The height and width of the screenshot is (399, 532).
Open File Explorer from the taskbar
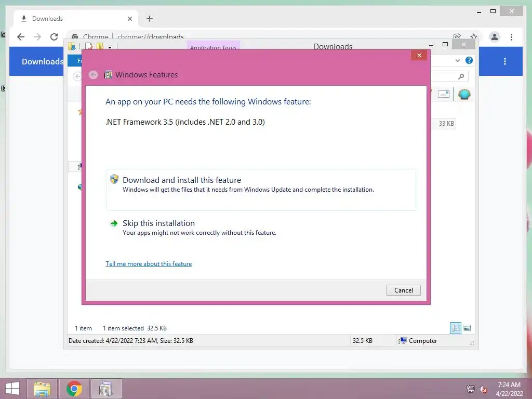[x=42, y=389]
